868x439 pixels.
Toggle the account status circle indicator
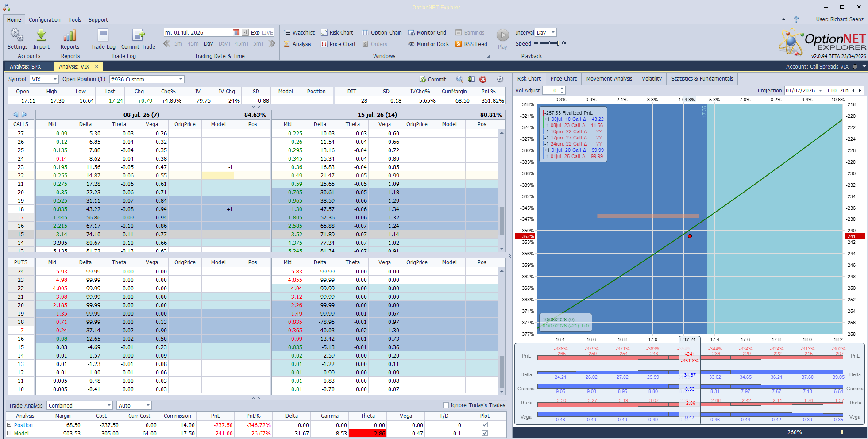coord(855,66)
